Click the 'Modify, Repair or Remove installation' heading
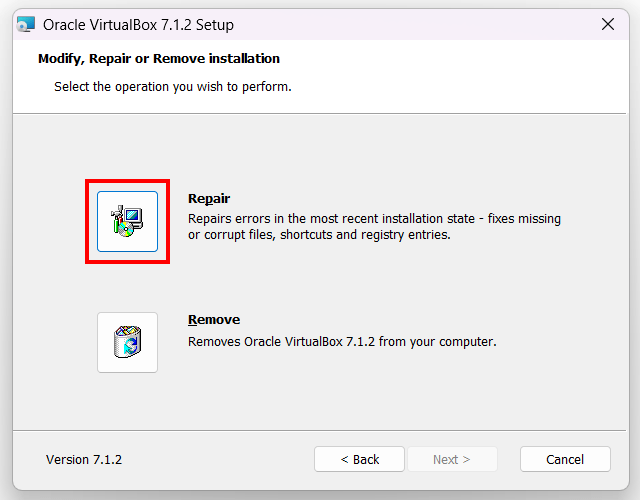The width and height of the screenshot is (640, 500). click(x=159, y=59)
